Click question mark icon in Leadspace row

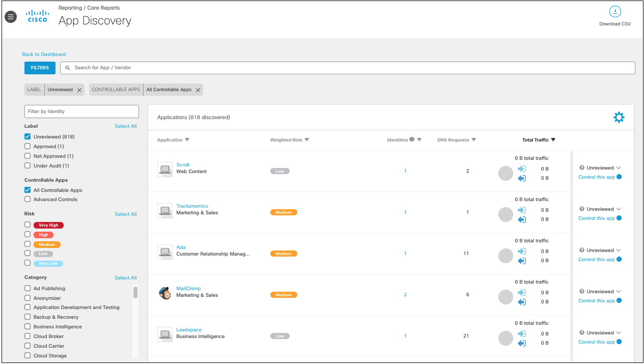point(582,332)
